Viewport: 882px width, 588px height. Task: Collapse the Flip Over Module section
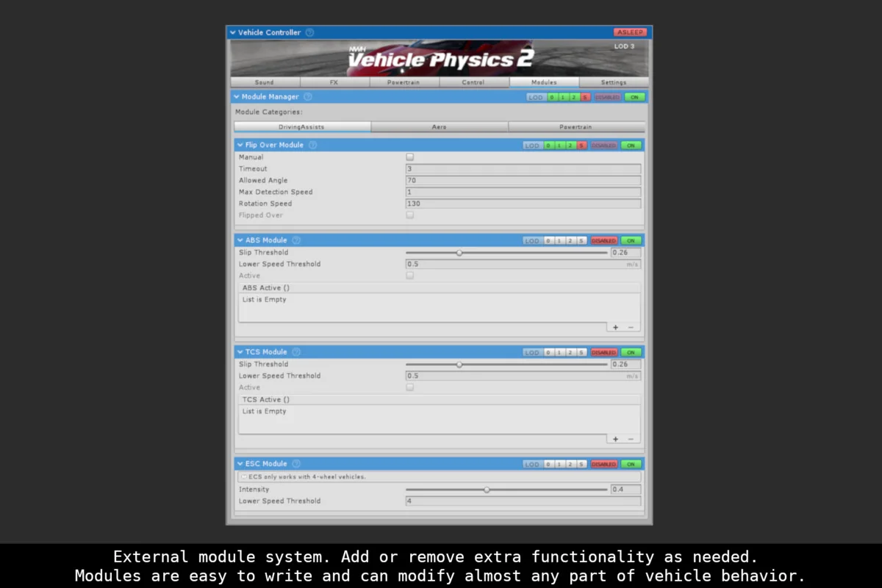[x=240, y=146]
